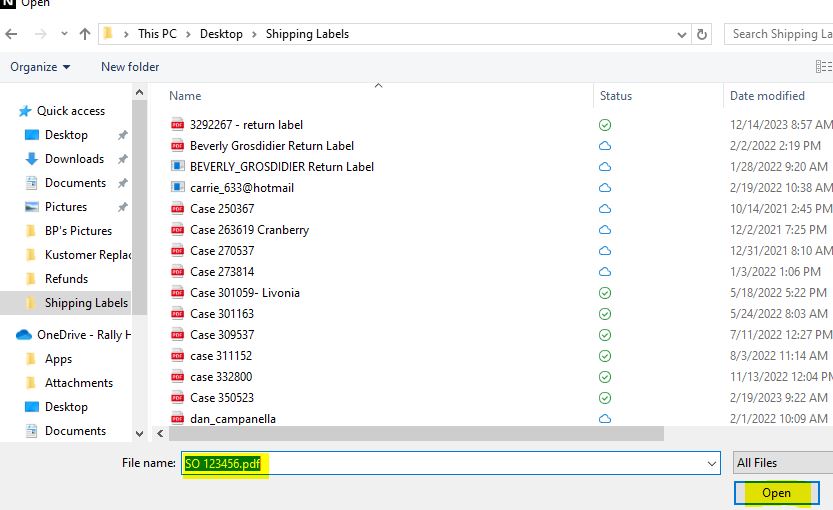The width and height of the screenshot is (833, 510).
Task: Select the file 3292267 - return label
Action: (x=246, y=125)
